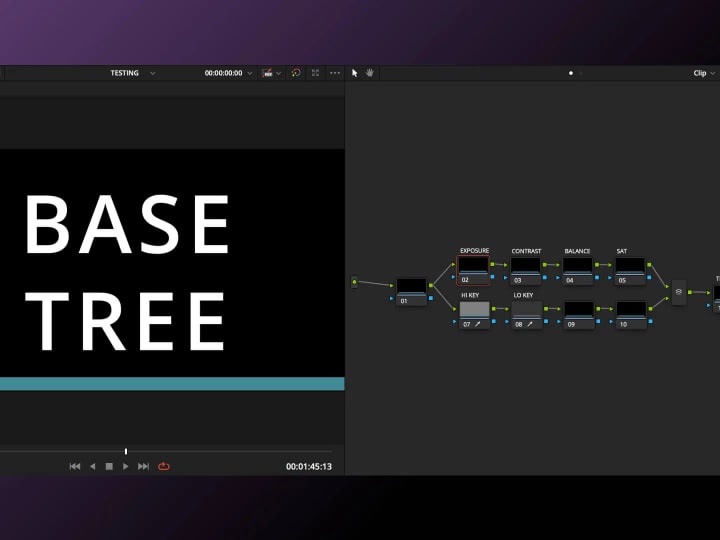This screenshot has height=540, width=720.
Task: Expand the bypass options dropdown arrow
Action: point(278,73)
